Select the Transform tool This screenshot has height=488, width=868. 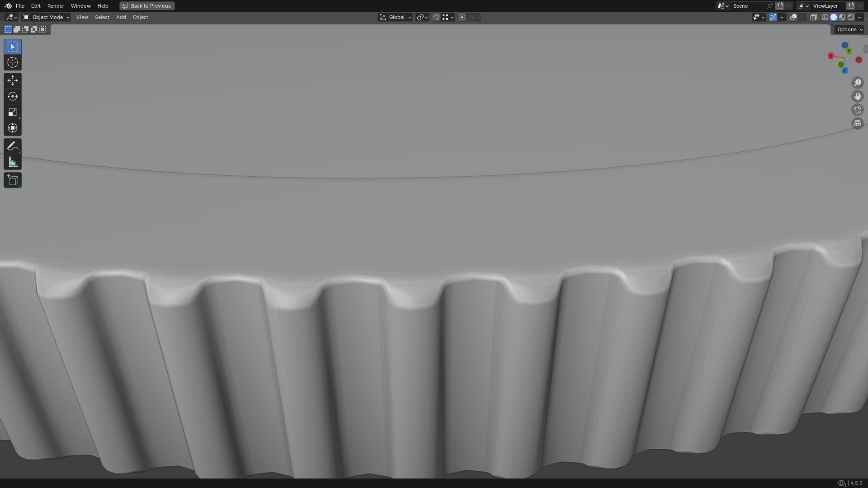(x=13, y=128)
